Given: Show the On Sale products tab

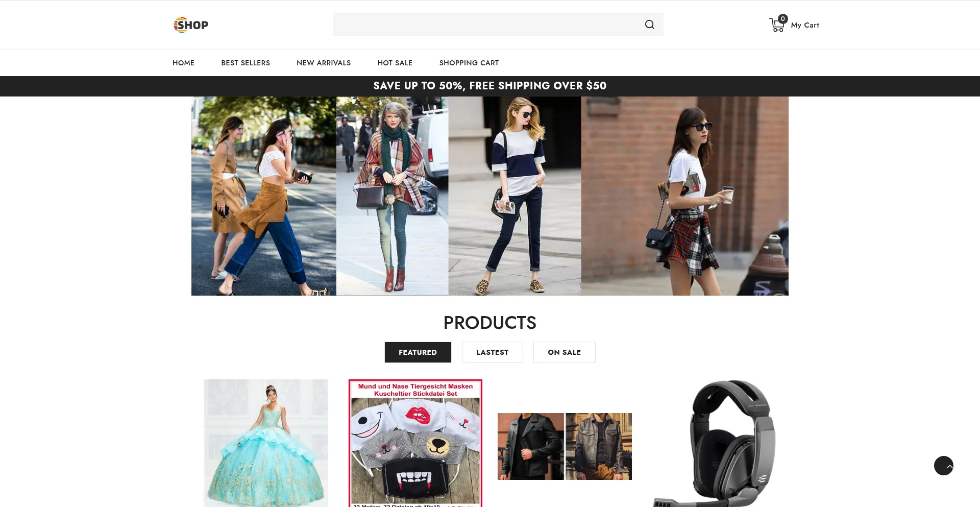Looking at the screenshot, I should point(564,352).
